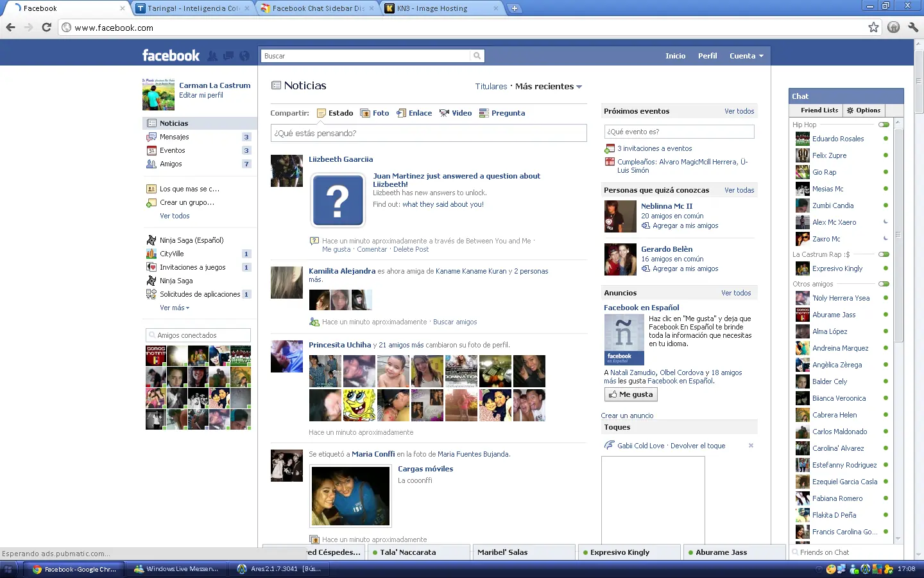
Task: Go back in browser
Action: click(x=10, y=28)
